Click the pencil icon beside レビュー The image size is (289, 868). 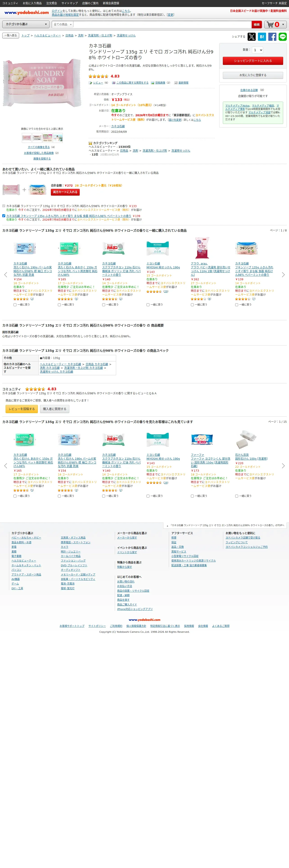[90, 83]
